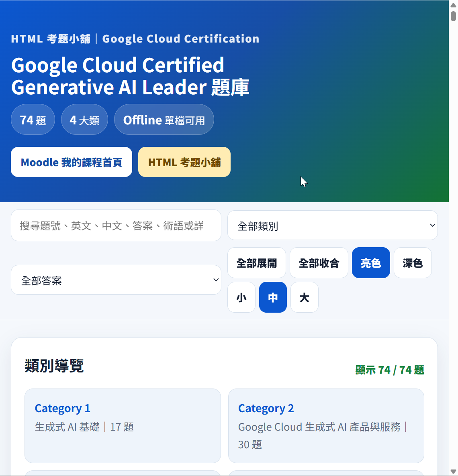Click the HTML 考題小舖｜Google Cloud Certification breadcrumb text
The image size is (458, 476).
click(135, 39)
